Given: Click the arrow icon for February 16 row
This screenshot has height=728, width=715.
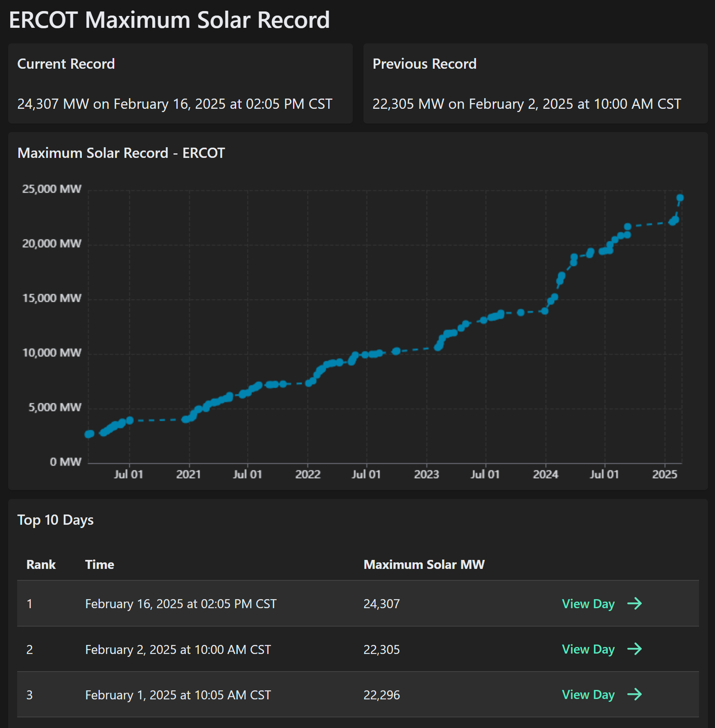Looking at the screenshot, I should click(x=634, y=603).
